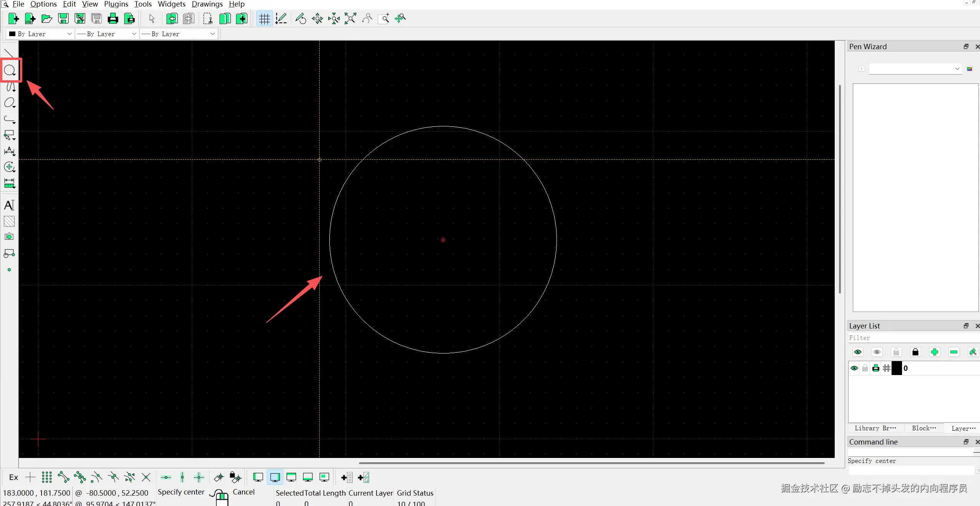Click the Redraw pencil icon
The width and height of the screenshot is (980, 506).
point(301,18)
